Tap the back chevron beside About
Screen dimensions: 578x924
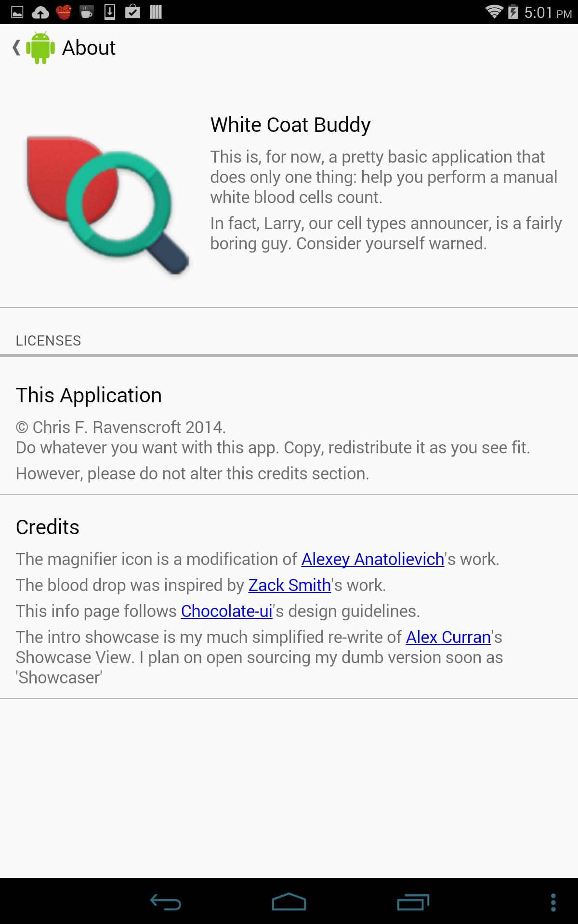pyautogui.click(x=16, y=48)
